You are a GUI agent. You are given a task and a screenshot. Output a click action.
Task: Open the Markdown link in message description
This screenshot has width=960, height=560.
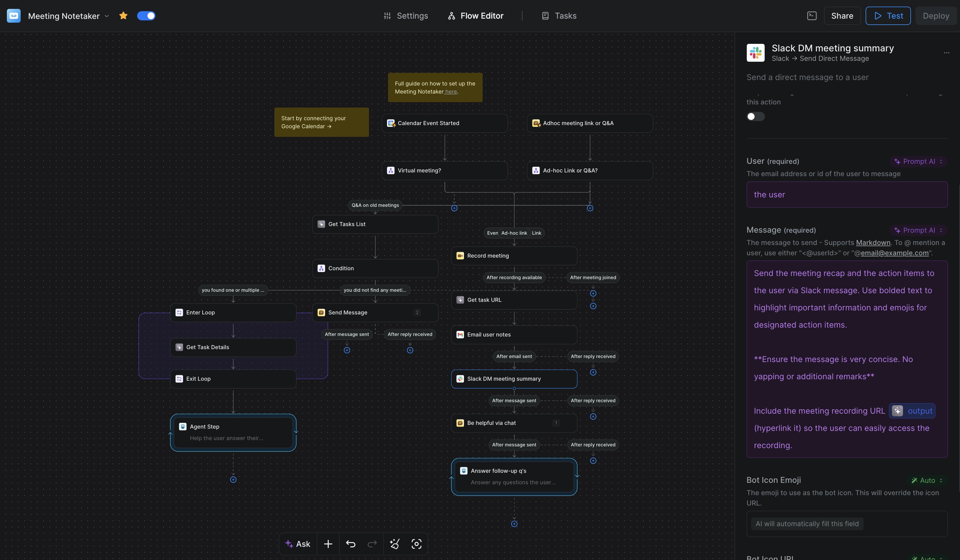point(873,243)
